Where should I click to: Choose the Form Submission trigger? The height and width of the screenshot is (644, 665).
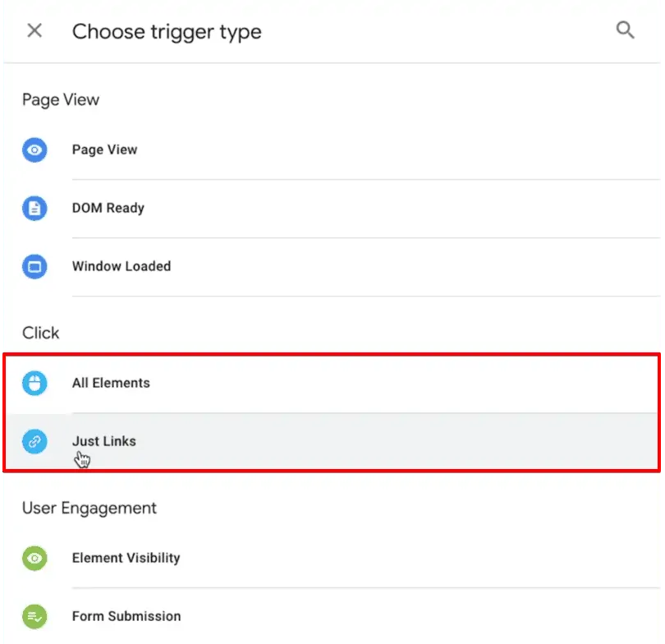tap(126, 616)
